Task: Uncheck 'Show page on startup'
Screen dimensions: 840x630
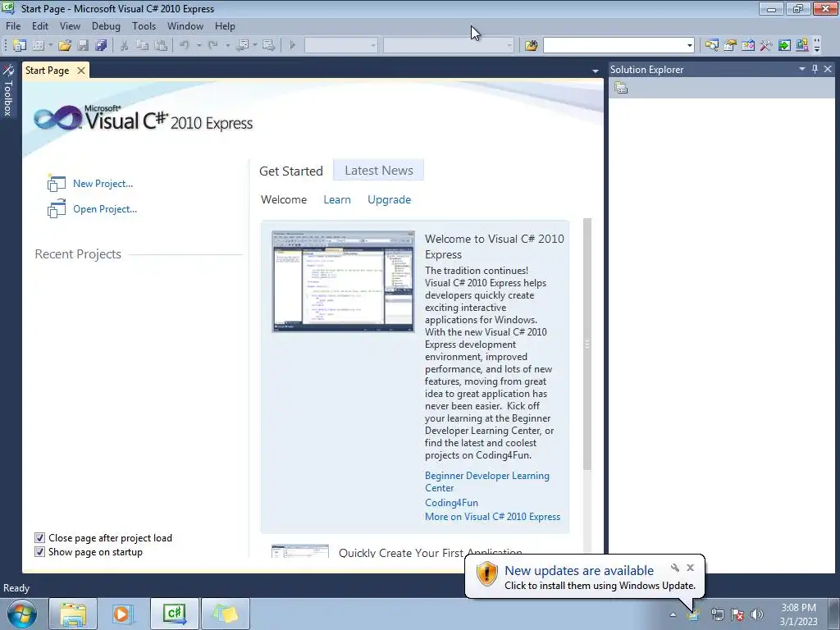Action: coord(39,552)
